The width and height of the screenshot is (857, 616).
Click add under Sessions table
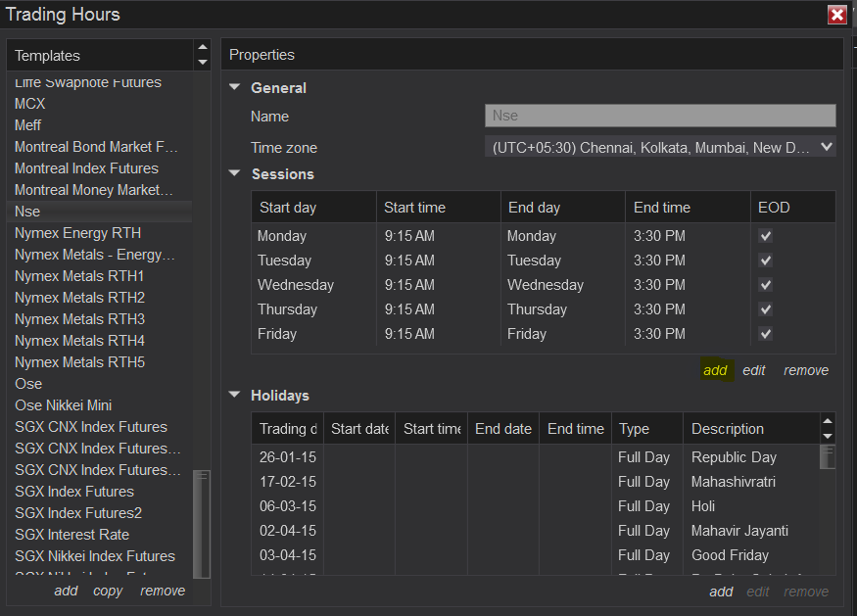coord(715,370)
